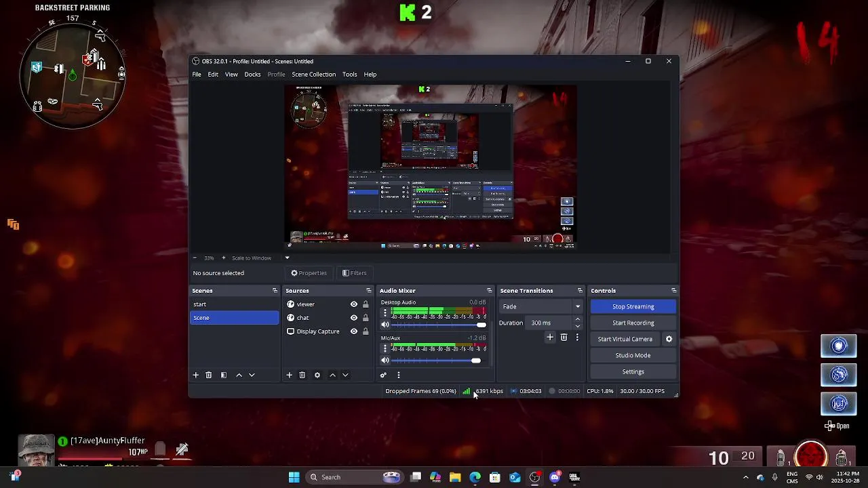The height and width of the screenshot is (488, 868).
Task: Move source up in Sources toolbar
Action: tap(332, 375)
